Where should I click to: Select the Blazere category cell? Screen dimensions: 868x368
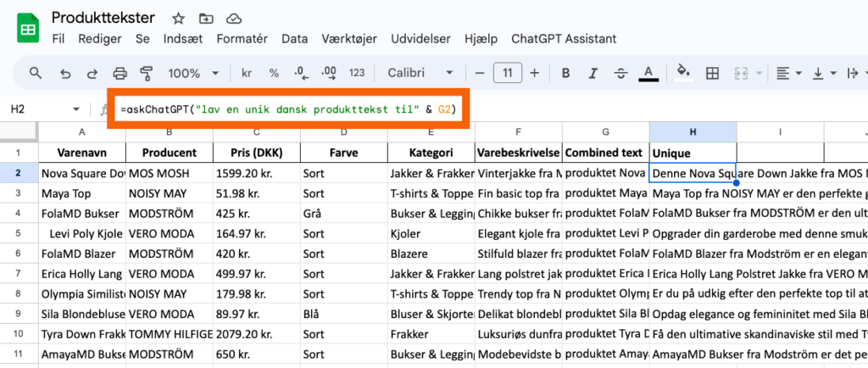pyautogui.click(x=431, y=254)
